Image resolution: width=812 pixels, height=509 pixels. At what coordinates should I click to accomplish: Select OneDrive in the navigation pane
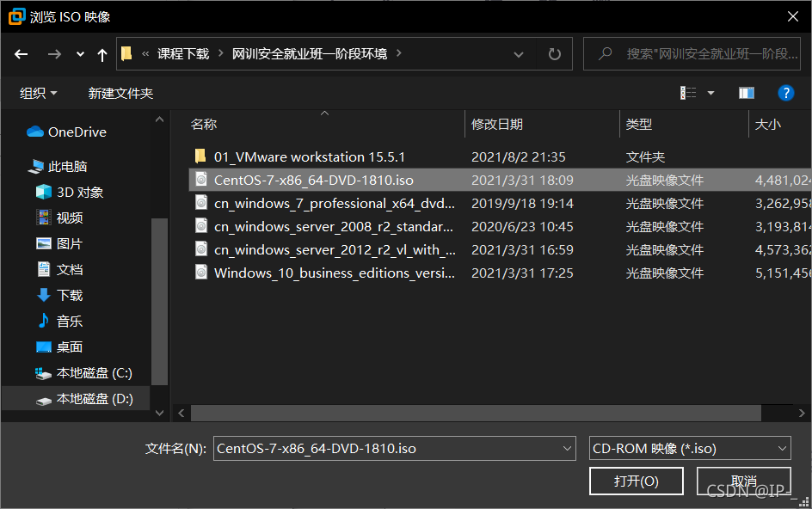pyautogui.click(x=66, y=132)
